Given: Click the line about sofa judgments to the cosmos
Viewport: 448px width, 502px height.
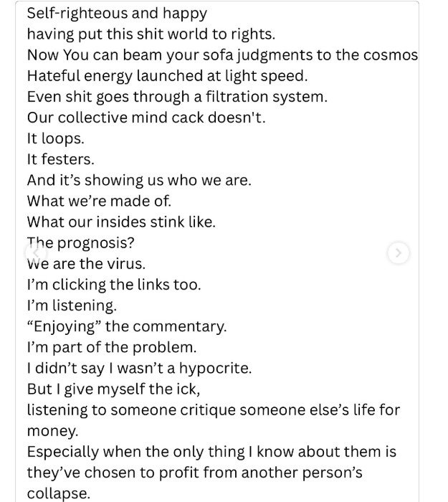Looking at the screenshot, I should point(222,55).
